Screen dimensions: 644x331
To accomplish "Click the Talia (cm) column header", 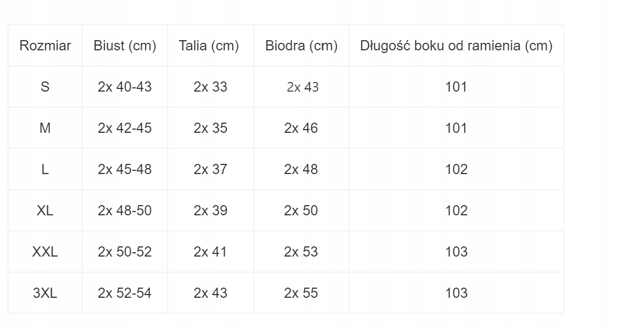I will point(210,46).
